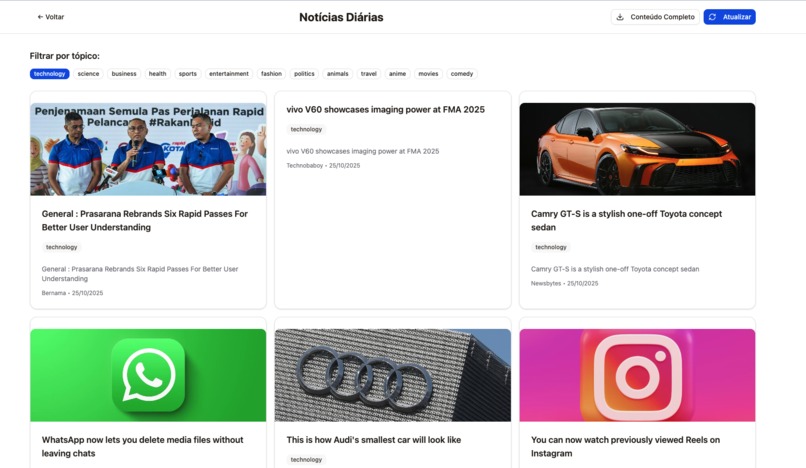This screenshot has width=806, height=468.
Task: Refresh news with the Atualizar button
Action: click(x=729, y=17)
